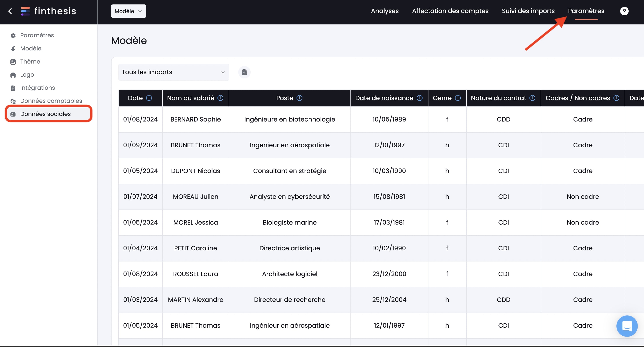Click the Date de naissance column header
Screen dimensions: 644x347
(x=389, y=98)
